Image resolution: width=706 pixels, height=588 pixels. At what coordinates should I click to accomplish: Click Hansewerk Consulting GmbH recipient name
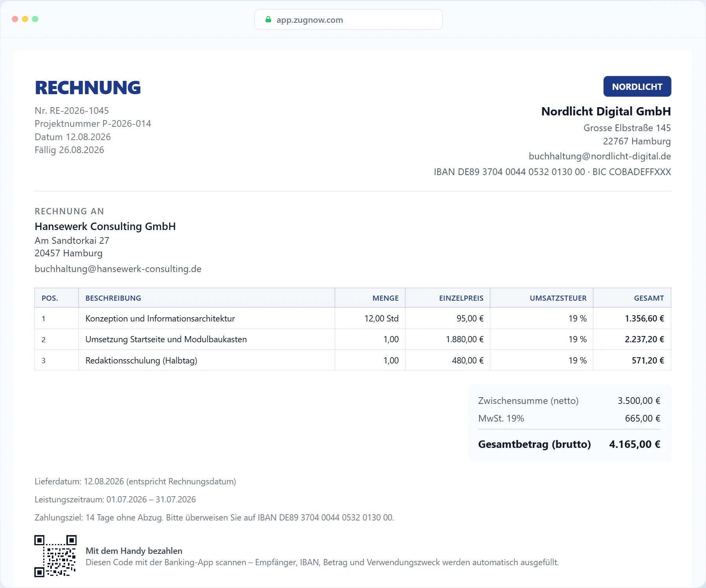click(x=105, y=226)
